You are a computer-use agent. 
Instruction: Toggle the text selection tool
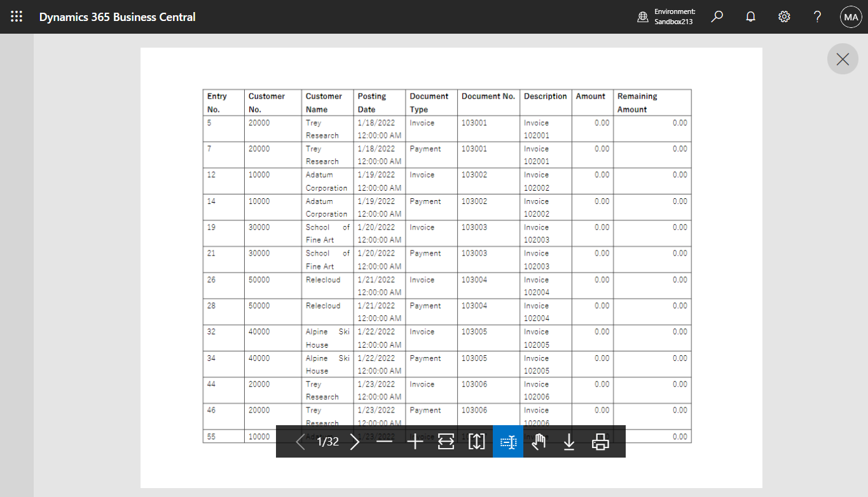507,442
